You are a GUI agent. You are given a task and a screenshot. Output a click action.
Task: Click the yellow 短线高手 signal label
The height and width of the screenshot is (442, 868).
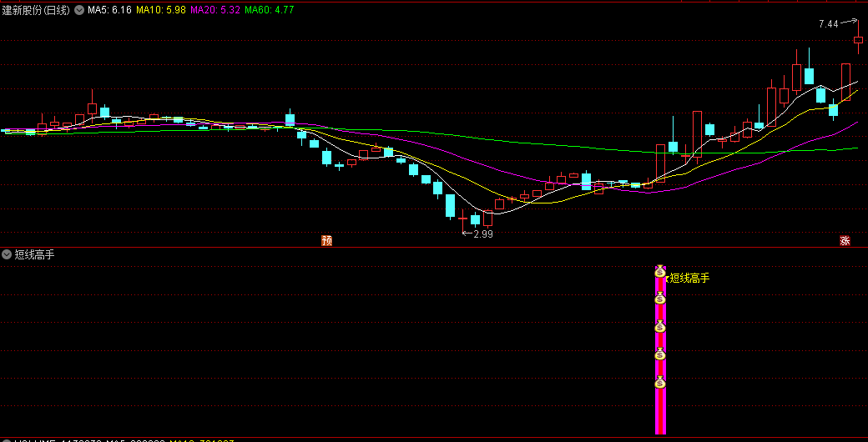pyautogui.click(x=689, y=279)
